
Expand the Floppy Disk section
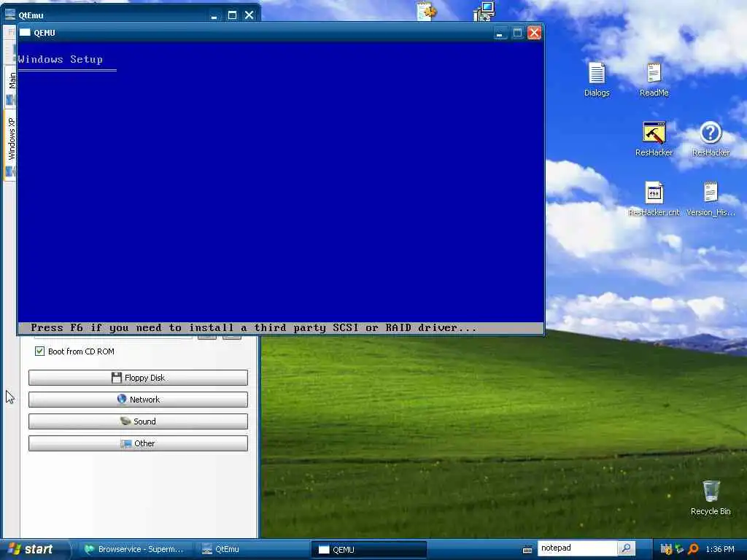[138, 378]
